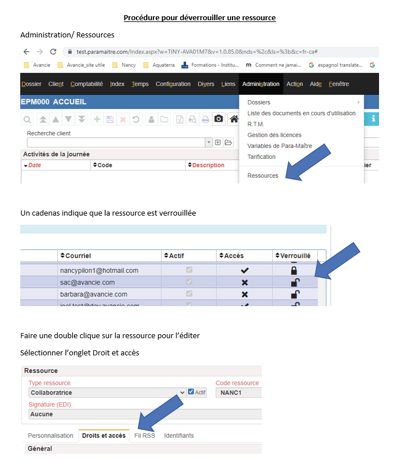
Task: Click the Recherche client input field
Action: (x=116, y=142)
